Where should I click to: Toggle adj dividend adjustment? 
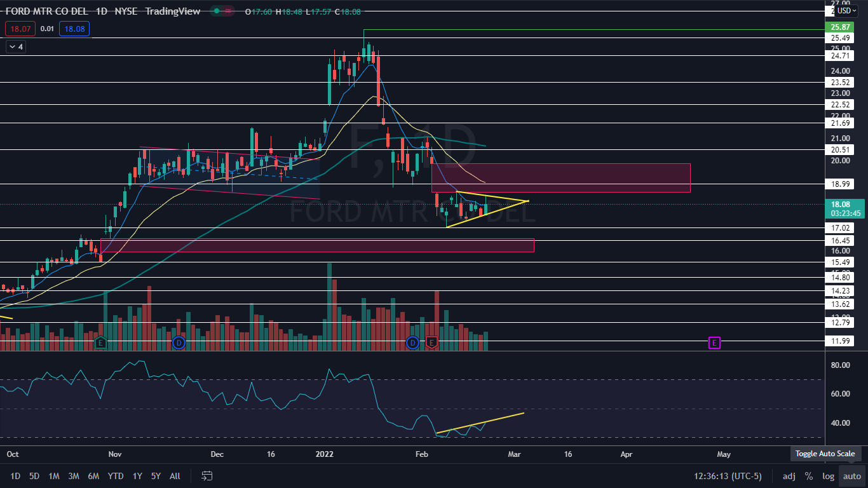(789, 476)
